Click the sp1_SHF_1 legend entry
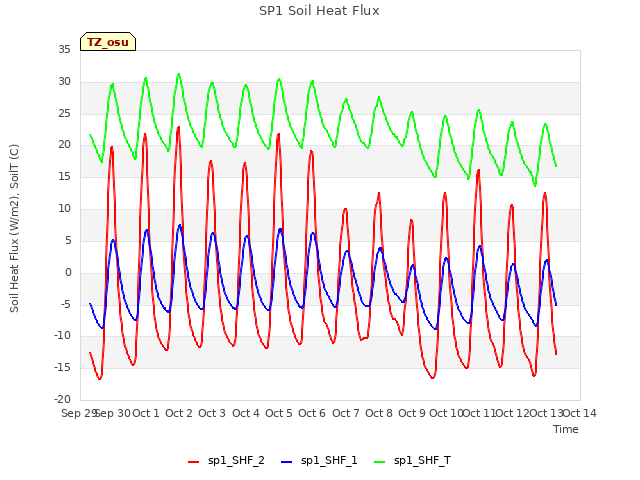640x480 pixels. pos(319,461)
